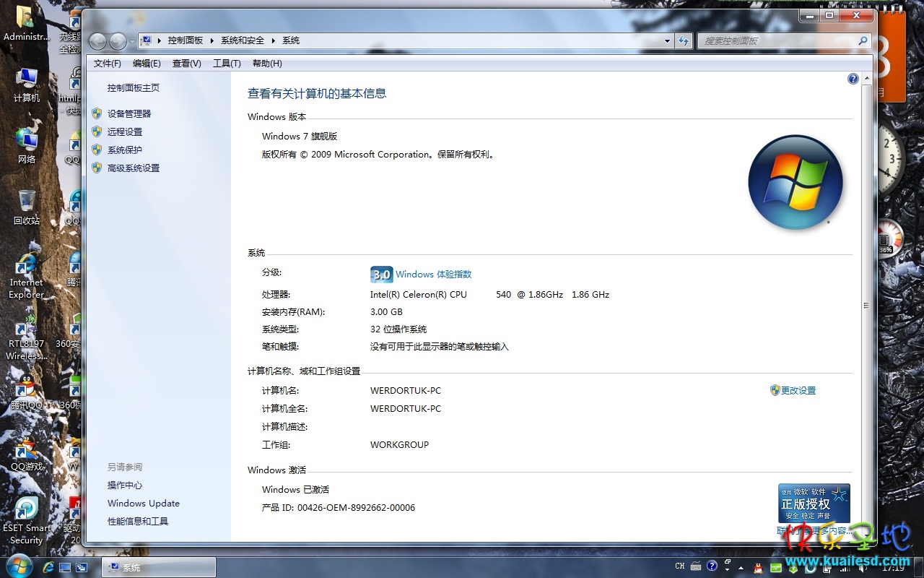Open the 帮助(H) menu
The image size is (924, 578).
coord(267,64)
